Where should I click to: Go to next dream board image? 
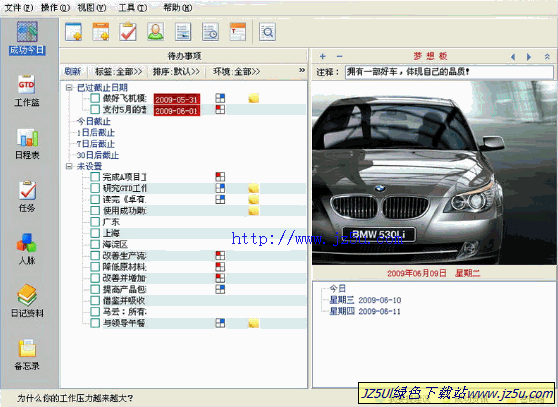point(529,57)
